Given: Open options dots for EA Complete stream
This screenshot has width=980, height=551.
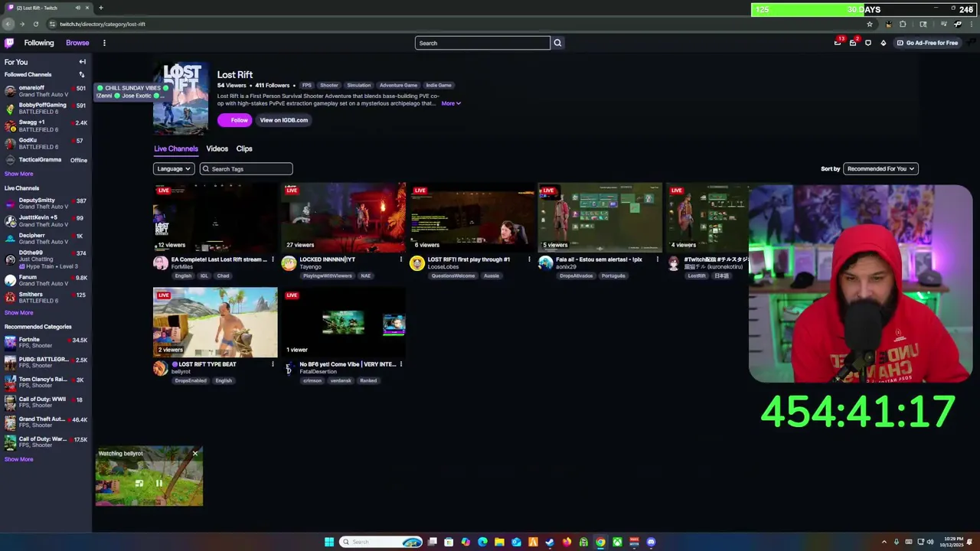Looking at the screenshot, I should [x=273, y=259].
